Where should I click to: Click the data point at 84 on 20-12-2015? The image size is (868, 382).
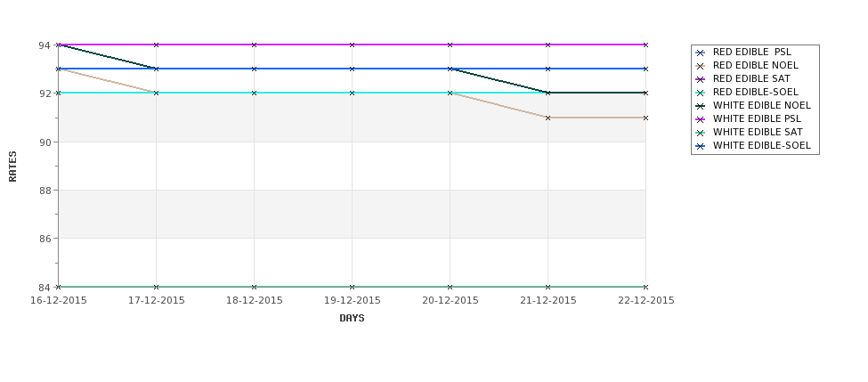(x=450, y=287)
